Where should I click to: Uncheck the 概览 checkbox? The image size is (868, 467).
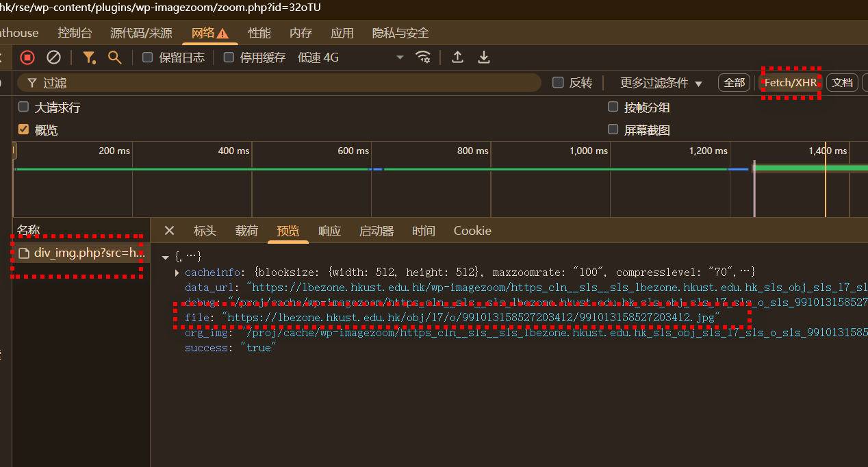point(23,129)
